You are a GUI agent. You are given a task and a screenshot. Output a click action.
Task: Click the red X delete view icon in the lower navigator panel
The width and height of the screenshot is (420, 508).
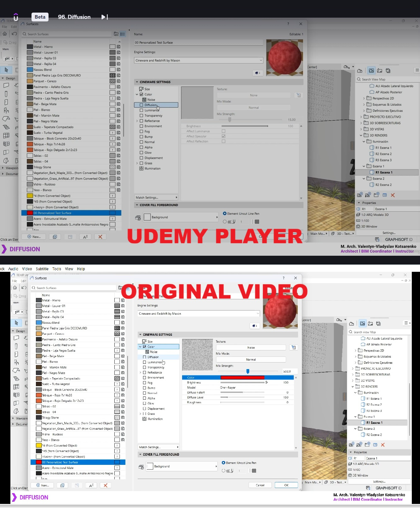tap(383, 445)
